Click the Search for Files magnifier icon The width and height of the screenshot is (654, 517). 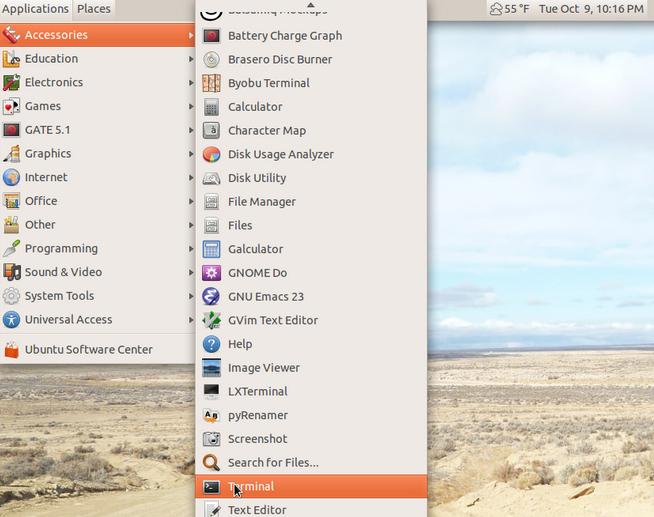211,463
